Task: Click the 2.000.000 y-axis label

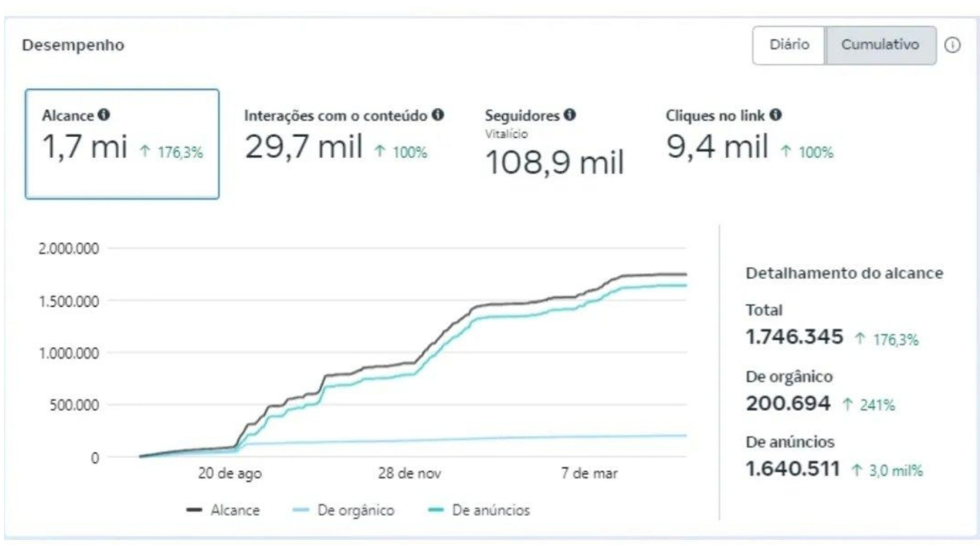Action: tap(69, 249)
